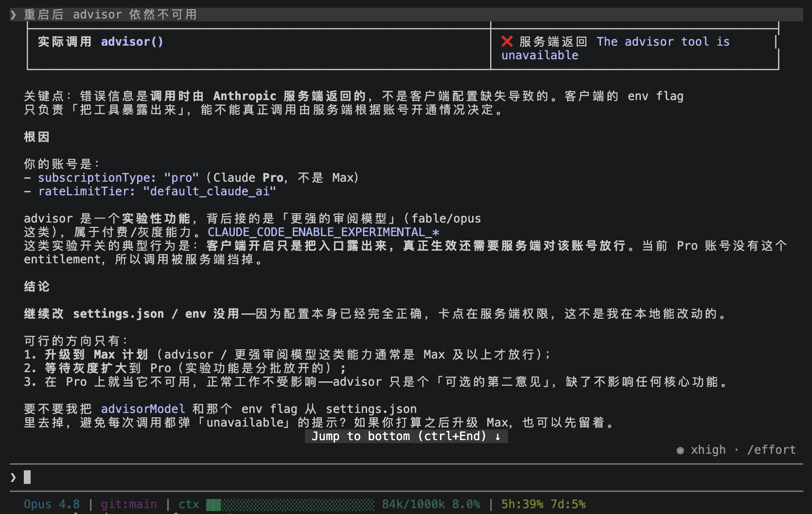This screenshot has height=514, width=812.
Task: Click CLAUDE_CODE_ENABLE_EXPERIMENTAL_* text
Action: 323,232
